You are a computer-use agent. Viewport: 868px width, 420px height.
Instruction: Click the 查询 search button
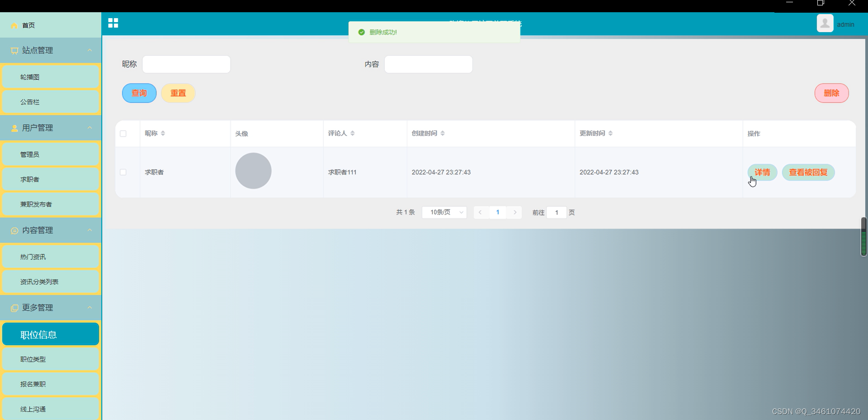point(139,93)
